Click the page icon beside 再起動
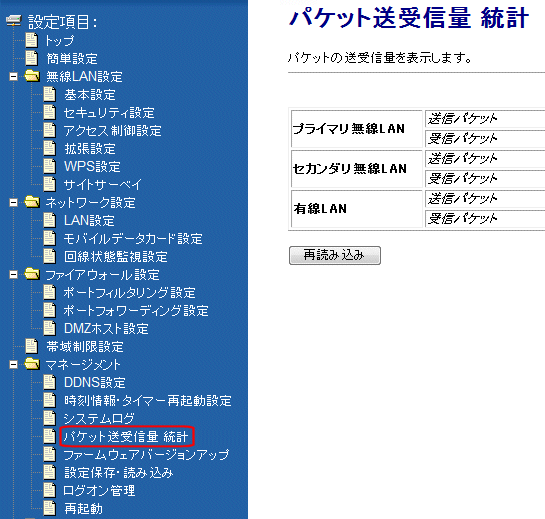This screenshot has height=519, width=545. pyautogui.click(x=50, y=508)
